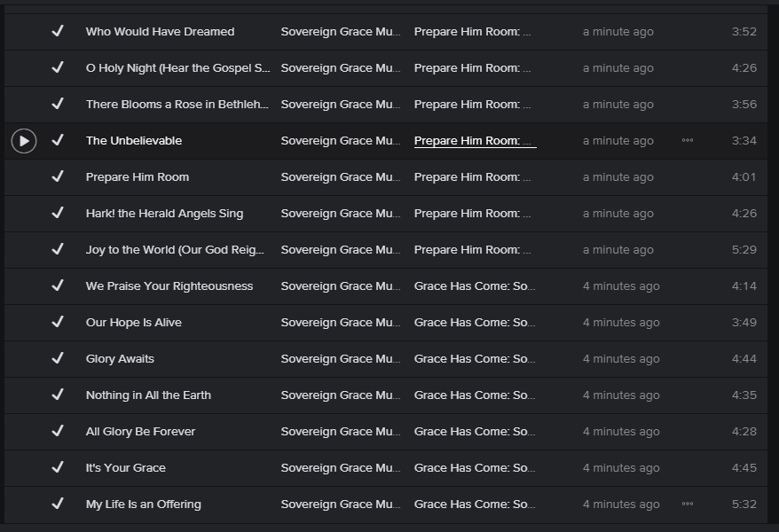Select Nothing in All the Earth track
The image size is (779, 532).
148,395
